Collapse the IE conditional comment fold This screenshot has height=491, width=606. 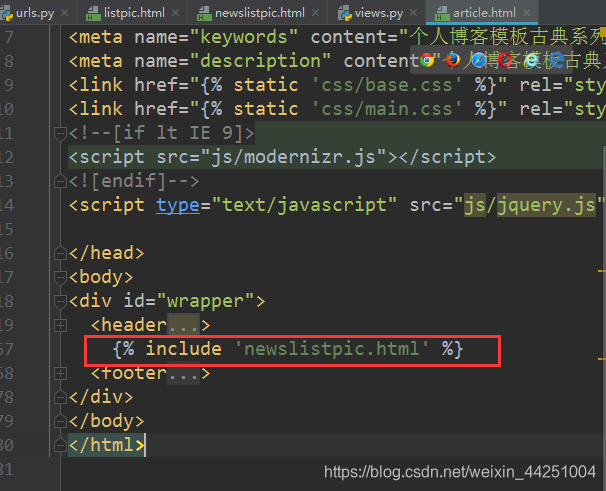60,134
